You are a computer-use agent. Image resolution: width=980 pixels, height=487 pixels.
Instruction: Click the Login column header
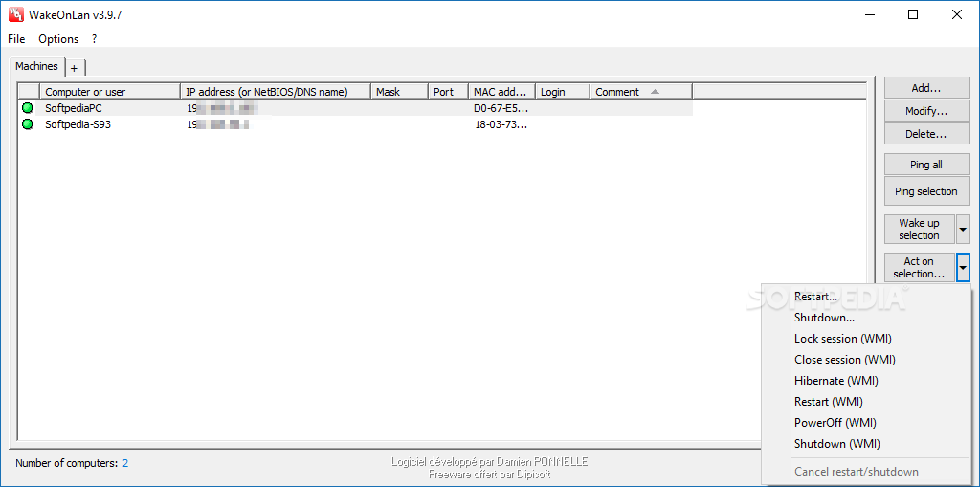(x=563, y=92)
